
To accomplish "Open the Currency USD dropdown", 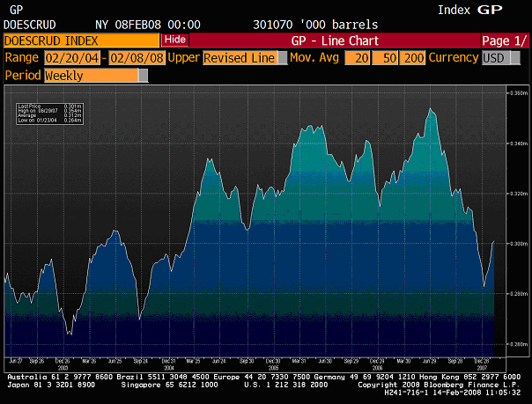I will (x=512, y=57).
